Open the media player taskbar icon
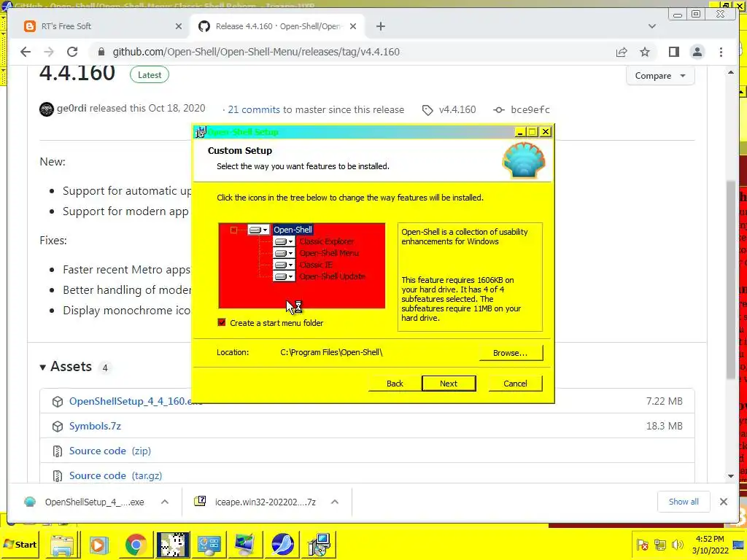Viewport: 747px width, 560px height. click(x=98, y=545)
